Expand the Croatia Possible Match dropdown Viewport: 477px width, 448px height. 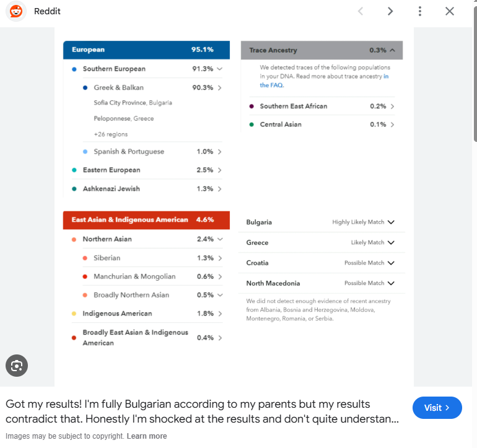[391, 263]
